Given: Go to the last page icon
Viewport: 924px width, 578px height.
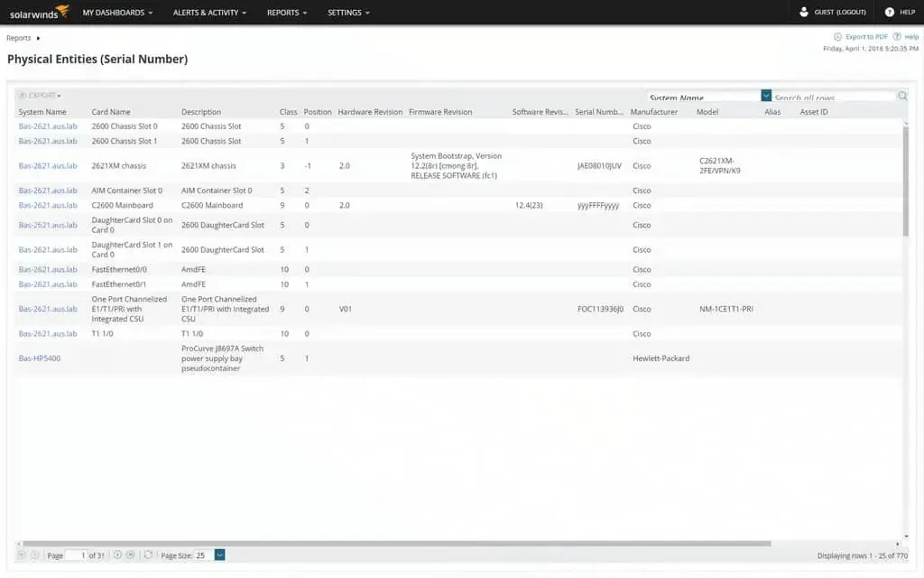Looking at the screenshot, I should click(130, 555).
